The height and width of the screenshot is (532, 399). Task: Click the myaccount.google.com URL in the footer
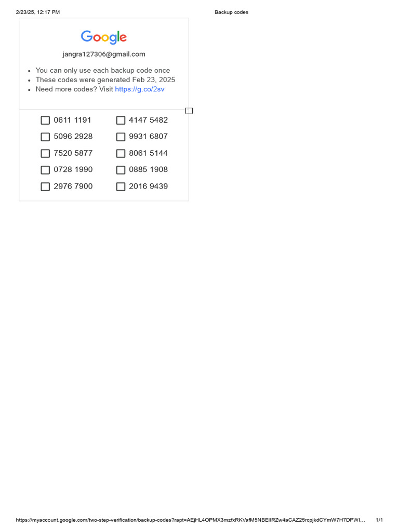point(190,520)
